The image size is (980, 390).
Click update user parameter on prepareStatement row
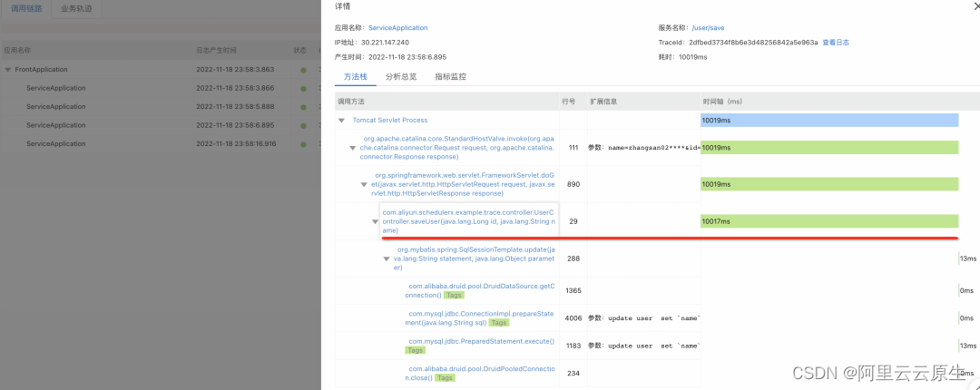[x=644, y=318]
